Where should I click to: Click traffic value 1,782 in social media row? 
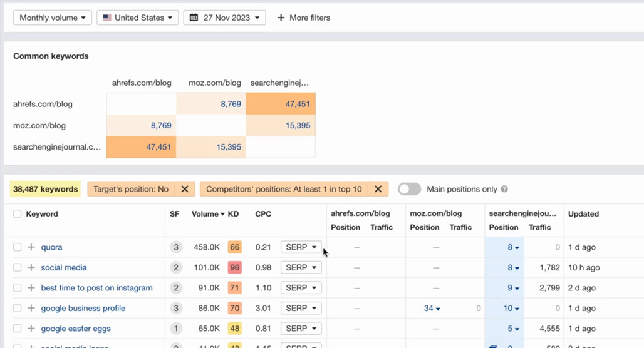point(549,267)
